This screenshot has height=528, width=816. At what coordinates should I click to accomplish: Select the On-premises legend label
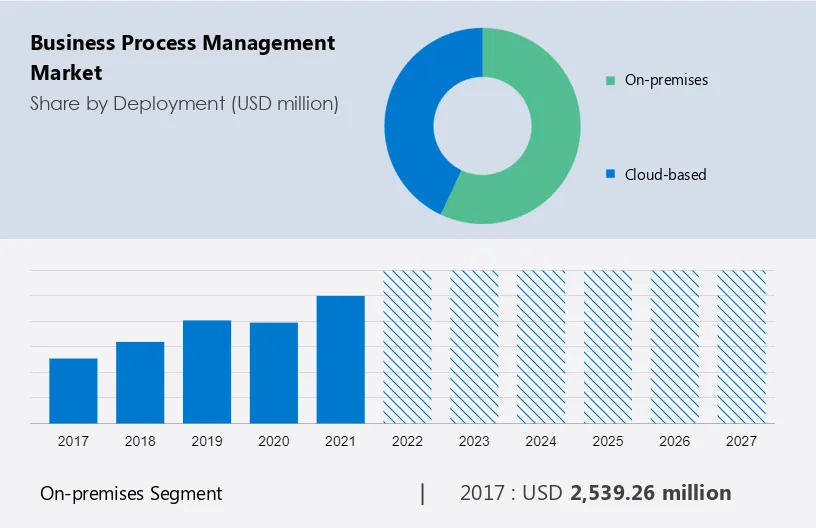666,80
